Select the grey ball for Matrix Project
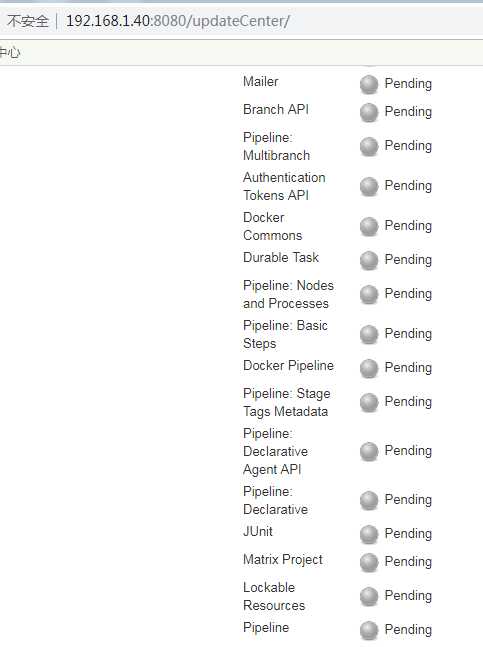 [x=369, y=562]
